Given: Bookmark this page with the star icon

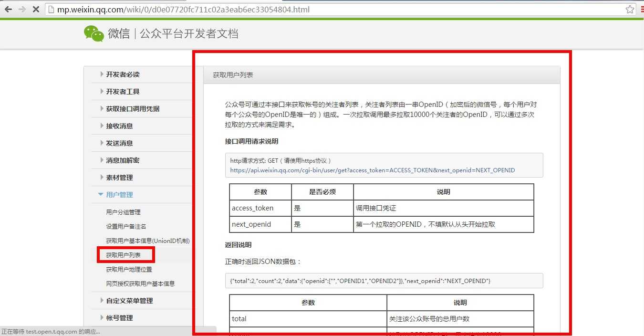Looking at the screenshot, I should tap(630, 9).
